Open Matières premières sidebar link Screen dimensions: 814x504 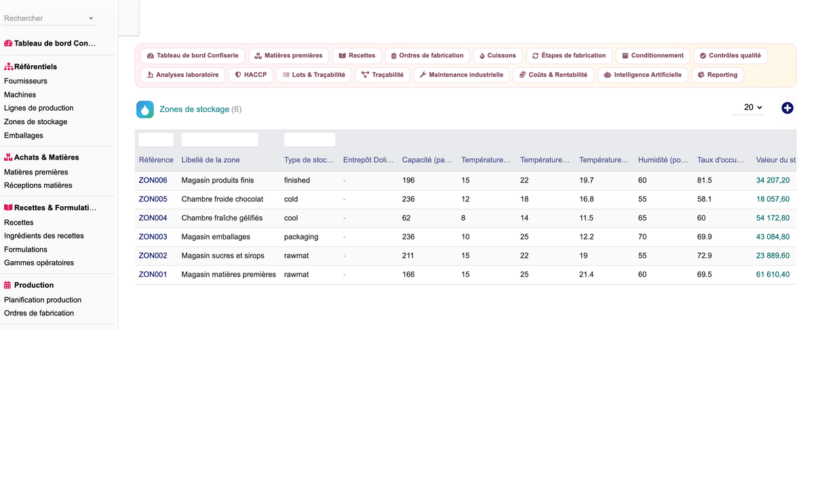click(x=36, y=172)
